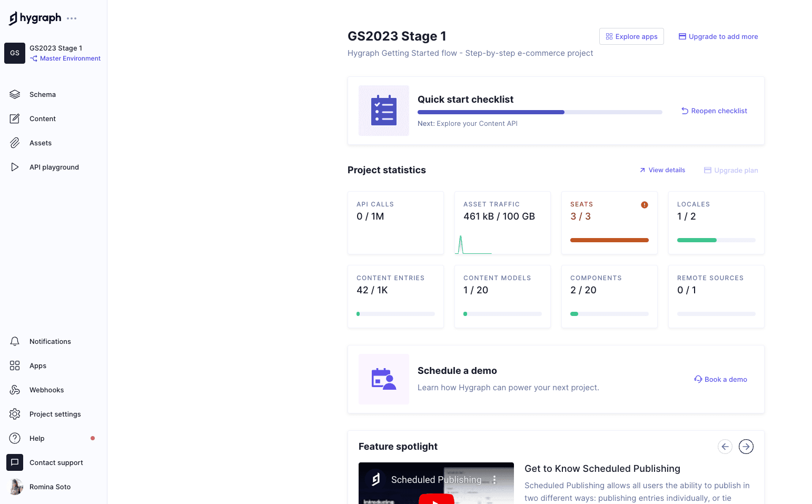View details of Project statistics

[662, 170]
